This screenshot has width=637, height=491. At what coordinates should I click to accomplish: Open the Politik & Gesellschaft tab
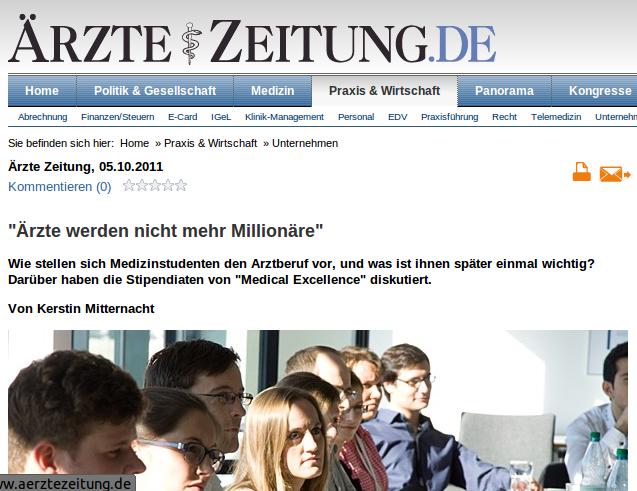(x=155, y=91)
